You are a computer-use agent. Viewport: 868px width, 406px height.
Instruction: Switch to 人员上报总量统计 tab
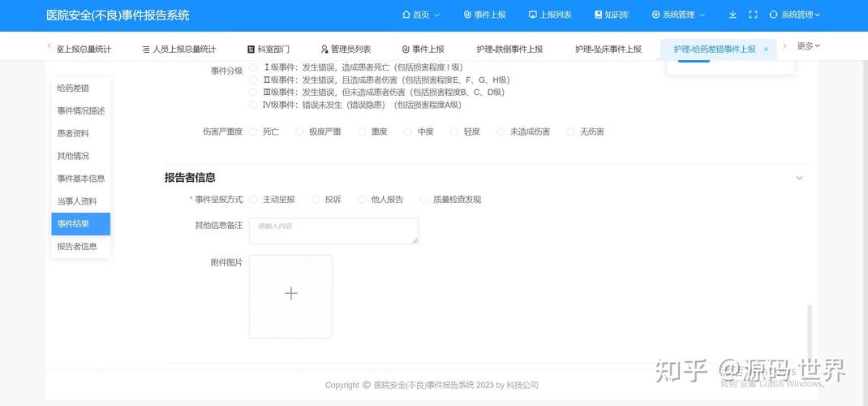coord(179,50)
